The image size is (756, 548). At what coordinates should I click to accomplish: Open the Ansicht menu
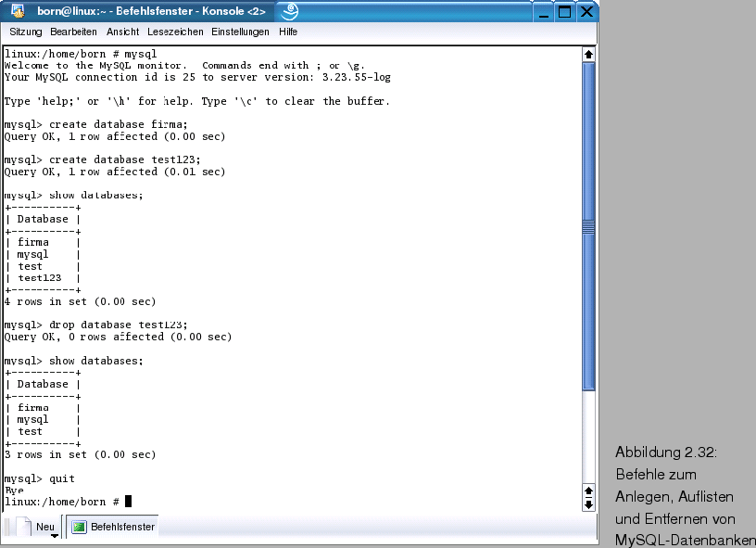pos(121,31)
